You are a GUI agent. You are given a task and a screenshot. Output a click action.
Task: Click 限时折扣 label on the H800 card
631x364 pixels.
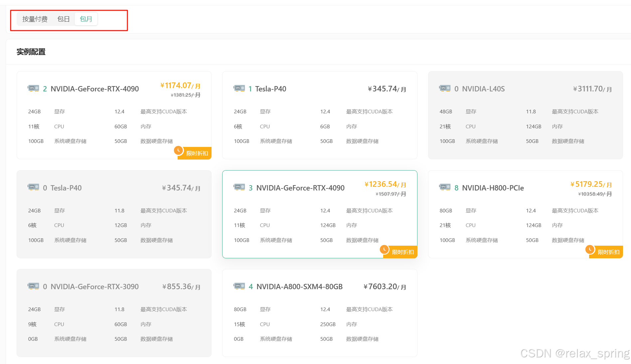609,252
